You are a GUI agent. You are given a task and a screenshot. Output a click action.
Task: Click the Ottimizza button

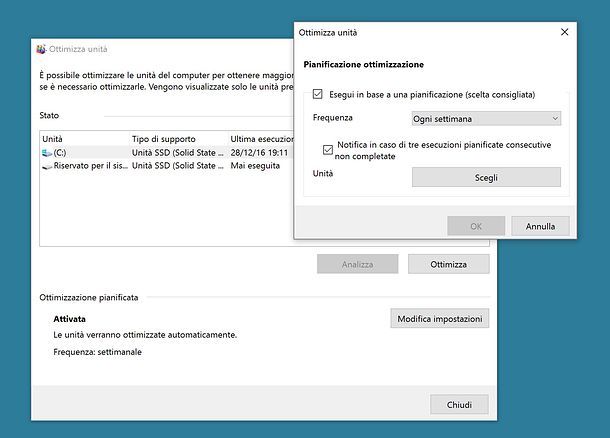coord(449,264)
